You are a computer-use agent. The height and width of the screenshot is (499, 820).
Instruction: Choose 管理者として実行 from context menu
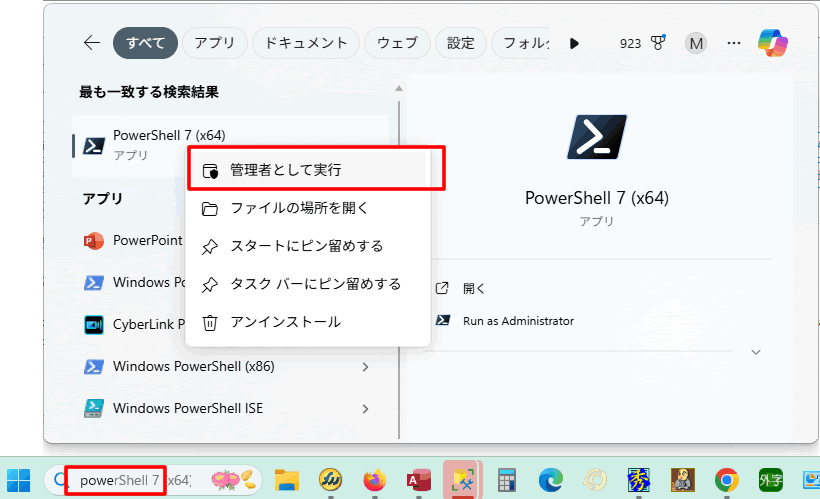(x=309, y=170)
